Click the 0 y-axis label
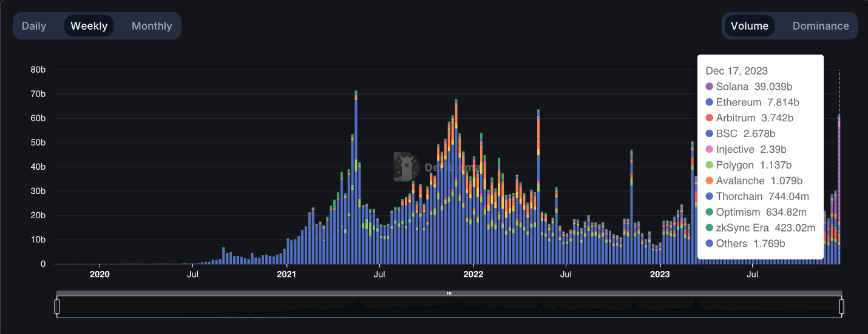Screen dimensions: 868x334 coord(44,264)
